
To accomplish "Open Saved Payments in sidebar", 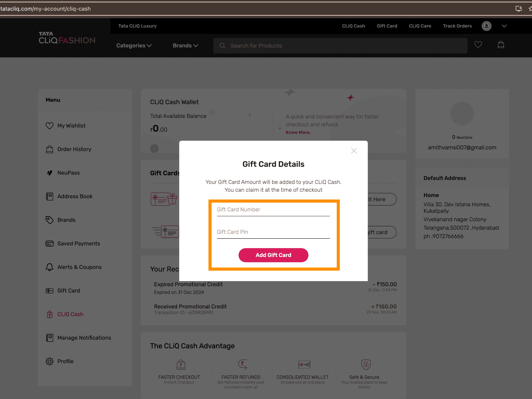I will point(79,243).
